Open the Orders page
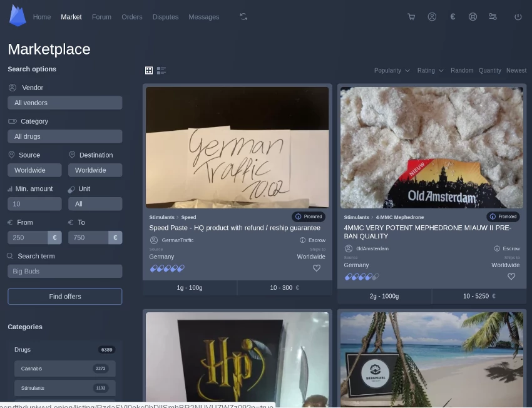The height and width of the screenshot is (408, 532). pyautogui.click(x=132, y=17)
